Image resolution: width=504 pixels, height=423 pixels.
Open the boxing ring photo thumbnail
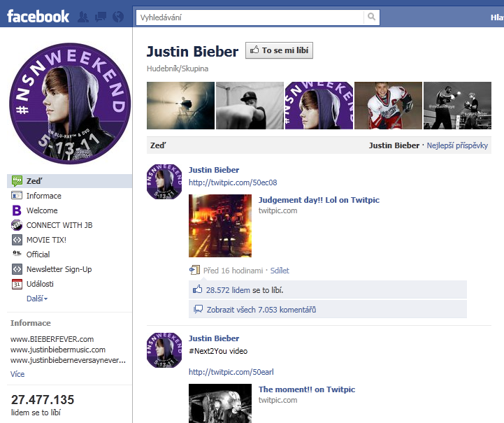(457, 106)
